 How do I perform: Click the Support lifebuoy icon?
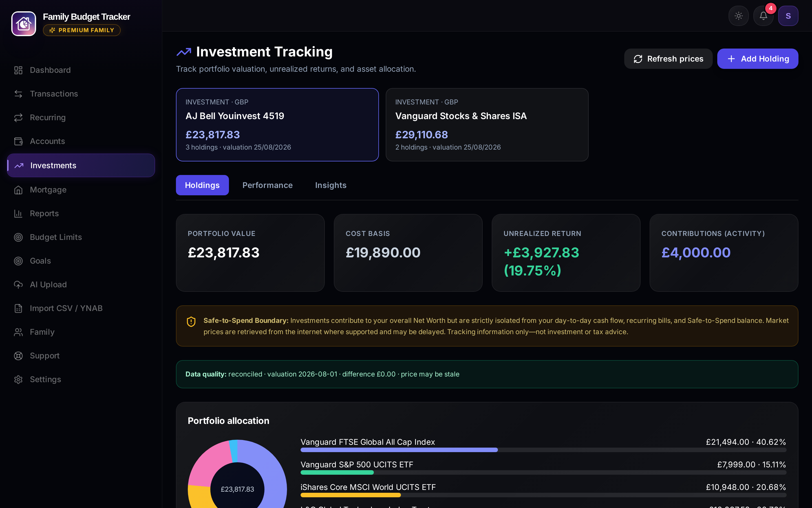pyautogui.click(x=18, y=356)
